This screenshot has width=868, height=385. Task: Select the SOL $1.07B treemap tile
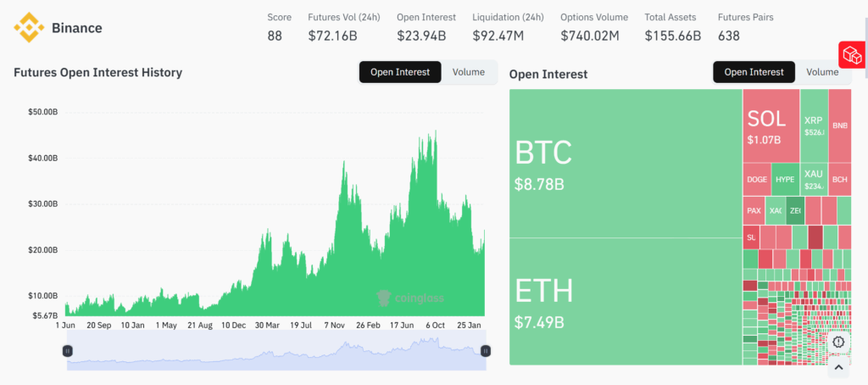771,126
